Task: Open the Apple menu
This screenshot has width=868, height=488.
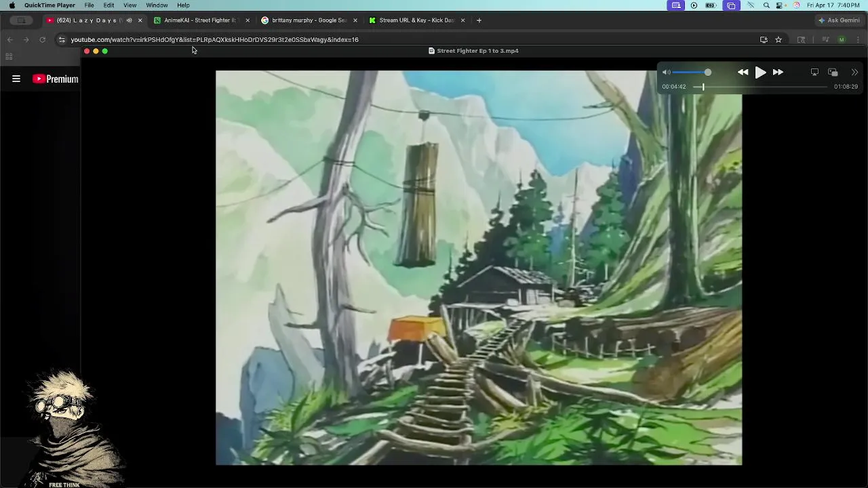Action: point(12,5)
